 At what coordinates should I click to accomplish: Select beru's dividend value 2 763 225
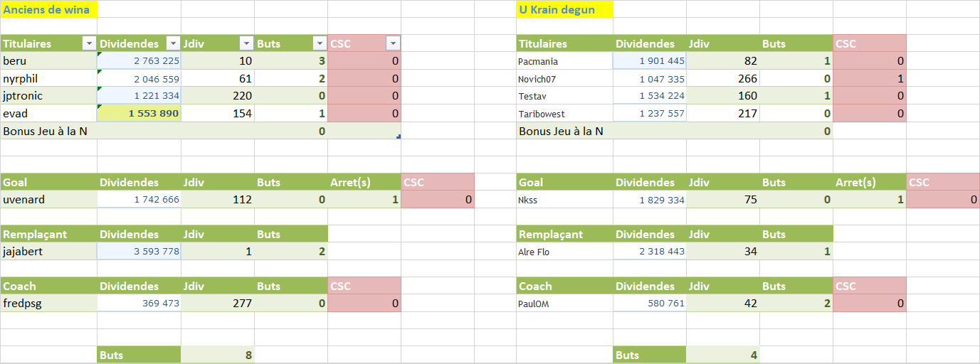139,61
